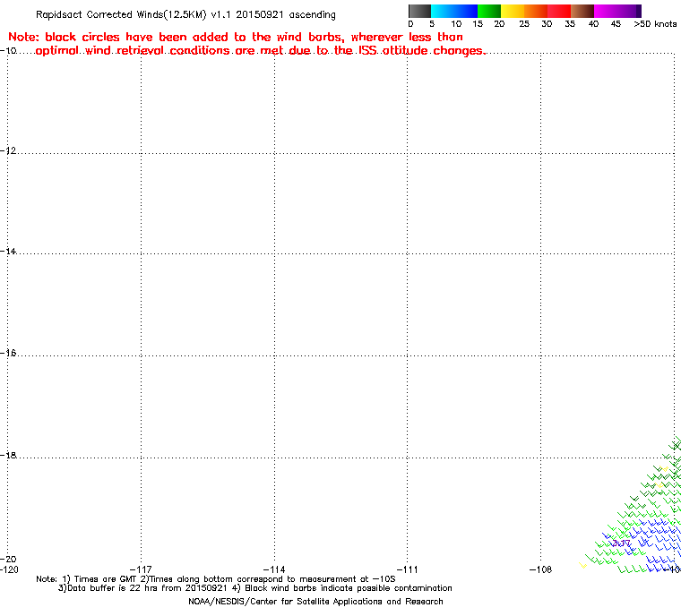681x616 pixels.
Task: Click the red 'Note: black circles' warning line
Action: tap(236, 37)
